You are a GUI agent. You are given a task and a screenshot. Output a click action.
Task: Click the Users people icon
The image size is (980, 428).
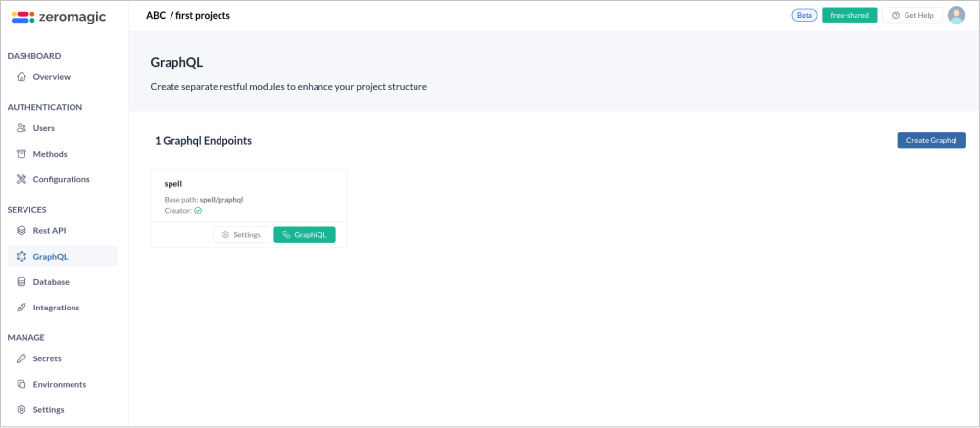(x=22, y=128)
